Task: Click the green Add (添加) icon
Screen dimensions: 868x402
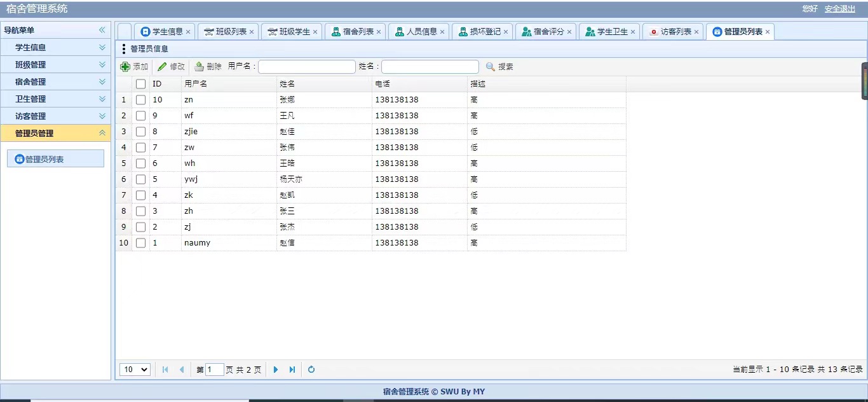Action: (x=125, y=67)
